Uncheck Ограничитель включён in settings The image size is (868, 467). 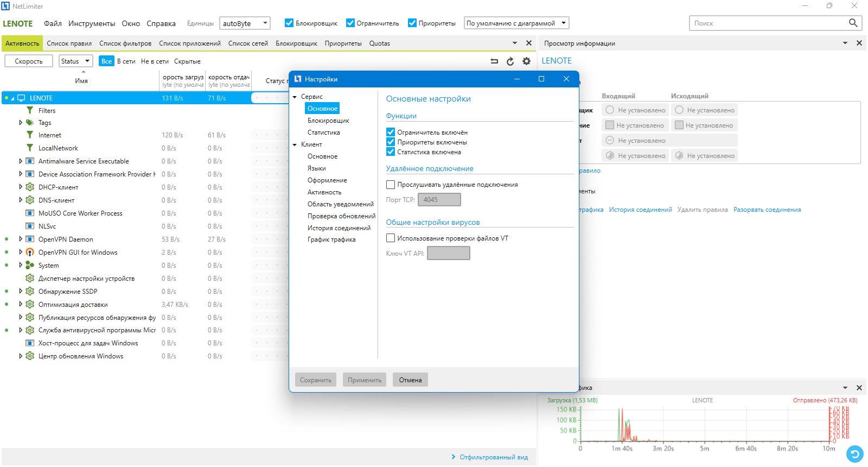coord(391,132)
